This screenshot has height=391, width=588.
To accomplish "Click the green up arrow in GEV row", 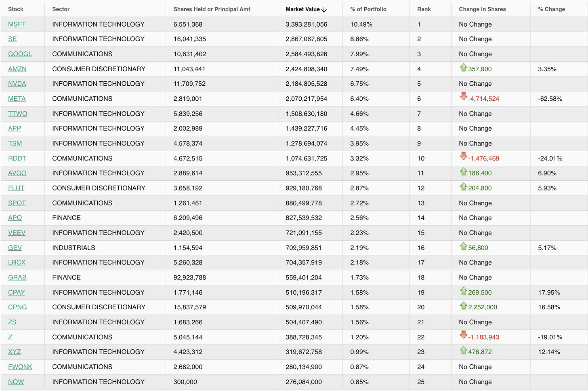I will point(463,247).
